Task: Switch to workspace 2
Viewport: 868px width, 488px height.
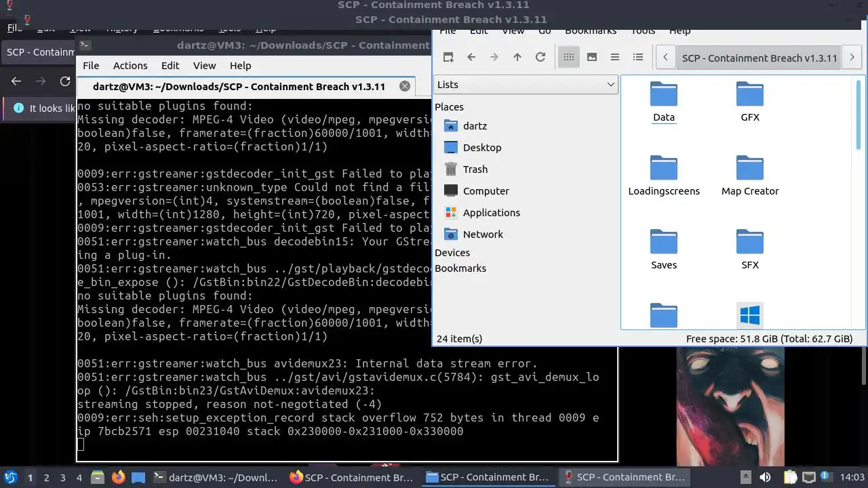Action: click(x=46, y=477)
